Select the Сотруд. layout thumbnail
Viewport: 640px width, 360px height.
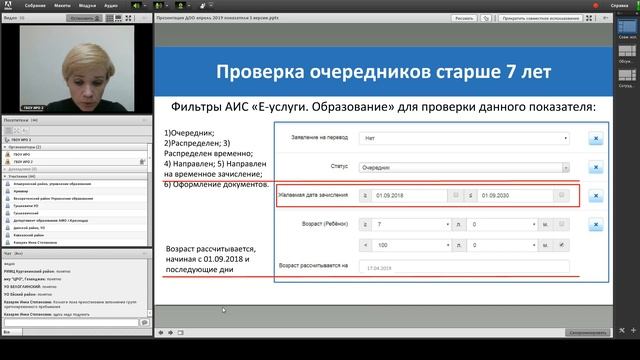click(x=627, y=75)
